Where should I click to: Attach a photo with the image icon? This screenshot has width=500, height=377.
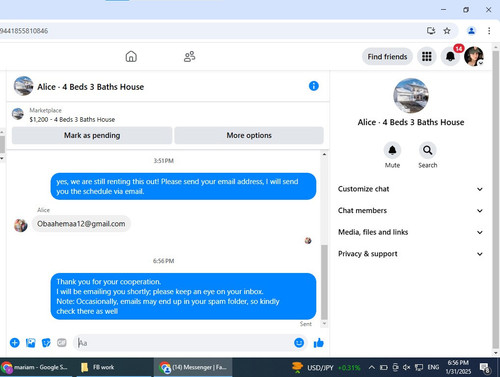(x=31, y=343)
